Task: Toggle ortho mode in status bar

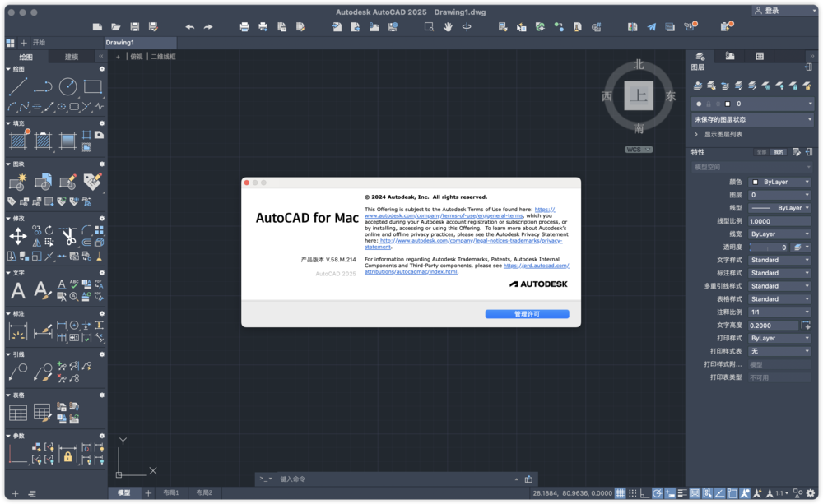Action: [645, 493]
